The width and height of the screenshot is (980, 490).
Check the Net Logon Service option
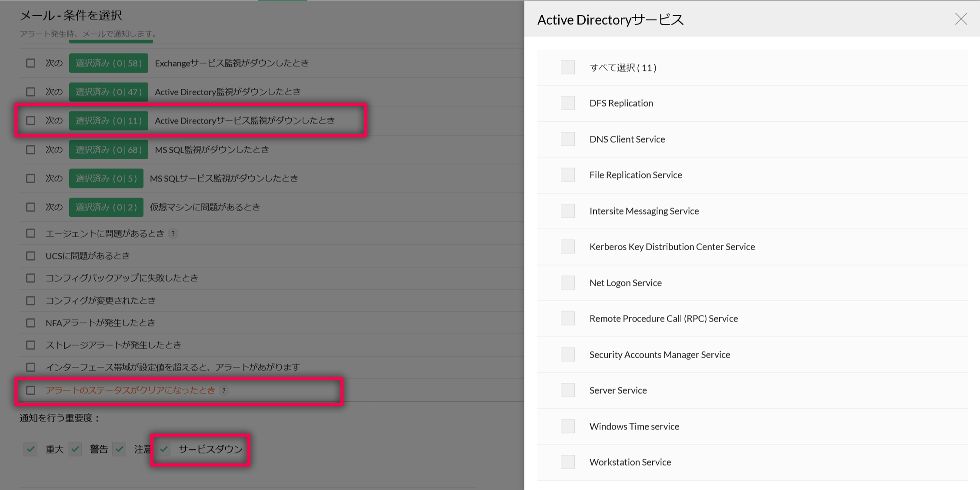point(567,283)
